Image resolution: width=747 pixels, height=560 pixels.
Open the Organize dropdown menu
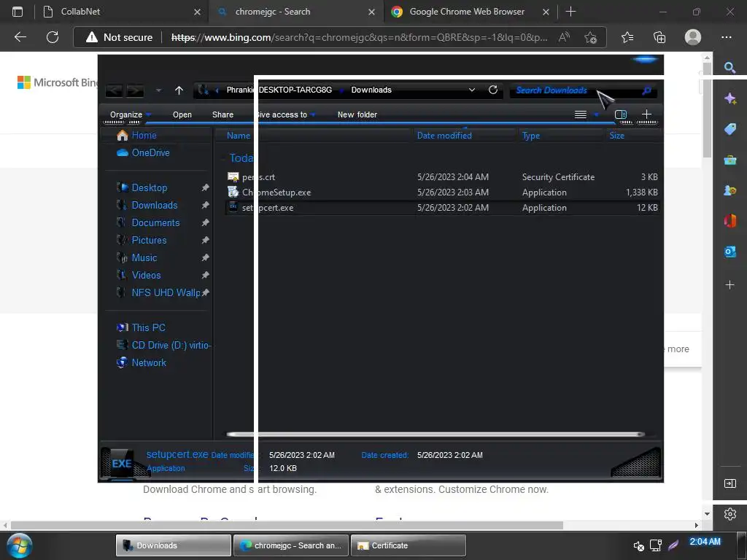(131, 114)
